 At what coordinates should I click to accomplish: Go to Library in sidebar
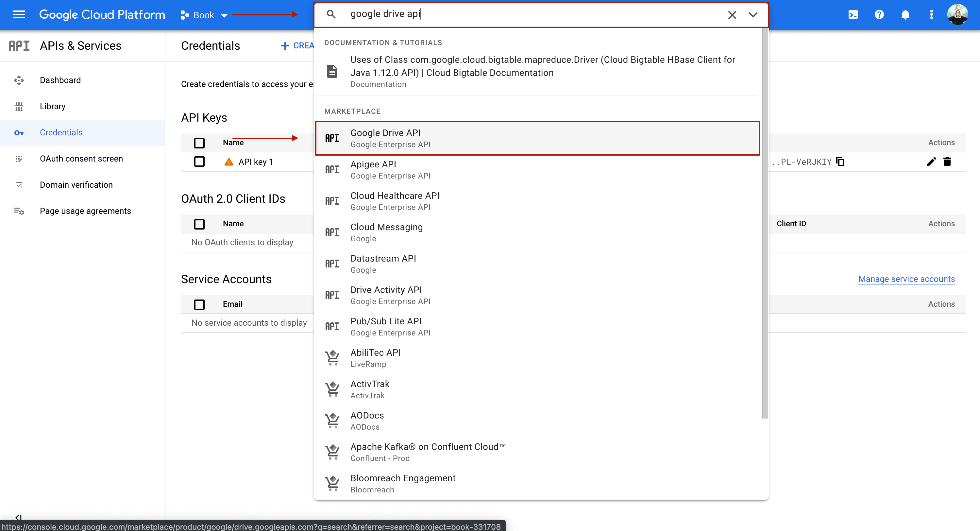coord(53,106)
